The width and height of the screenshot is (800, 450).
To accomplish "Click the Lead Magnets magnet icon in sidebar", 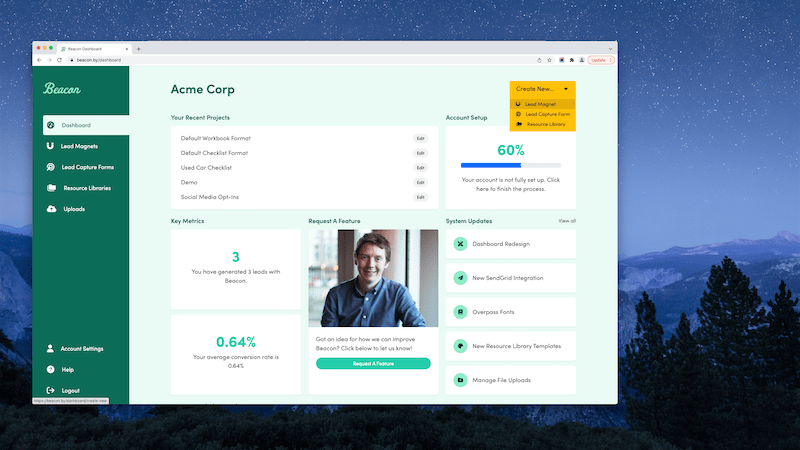I will pyautogui.click(x=51, y=146).
